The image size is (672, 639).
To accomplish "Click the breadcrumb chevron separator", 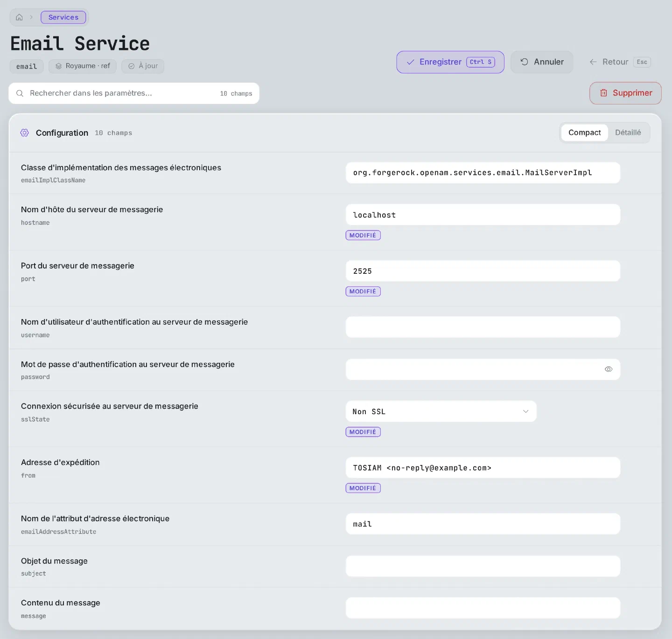I will pos(31,17).
